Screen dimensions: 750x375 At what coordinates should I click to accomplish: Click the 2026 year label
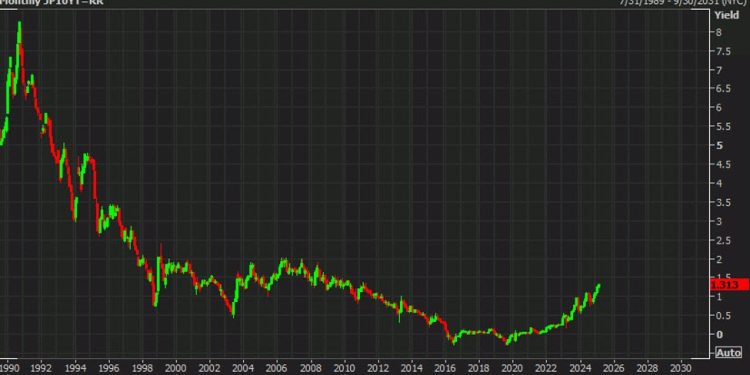pyautogui.click(x=613, y=368)
